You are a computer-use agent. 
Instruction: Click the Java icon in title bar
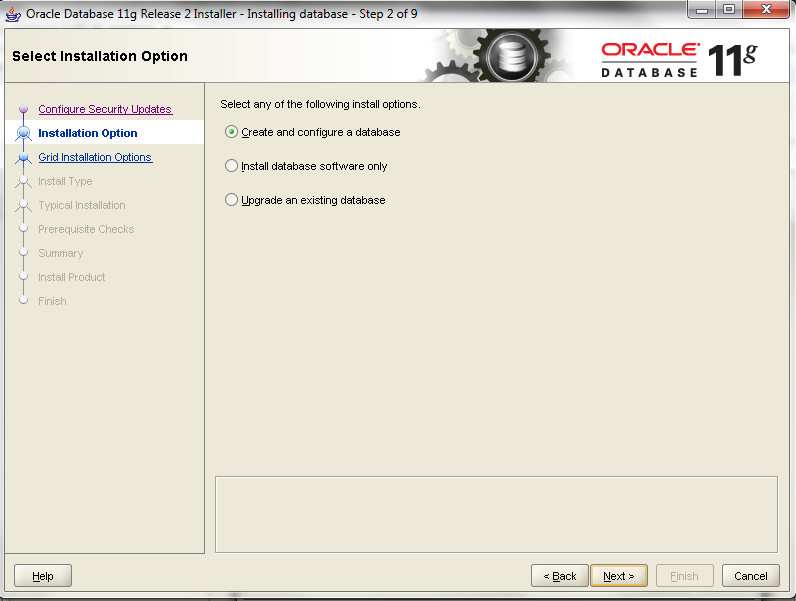pos(13,14)
